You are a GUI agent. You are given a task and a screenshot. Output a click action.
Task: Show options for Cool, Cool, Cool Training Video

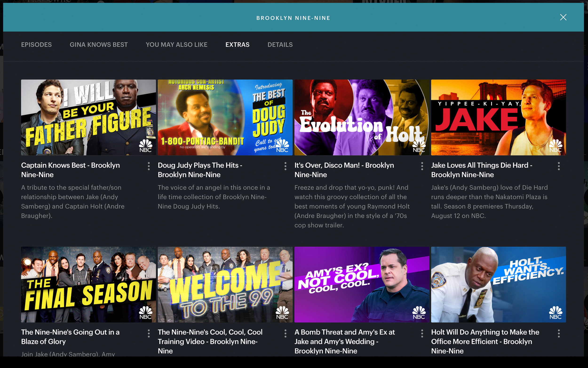coord(285,333)
